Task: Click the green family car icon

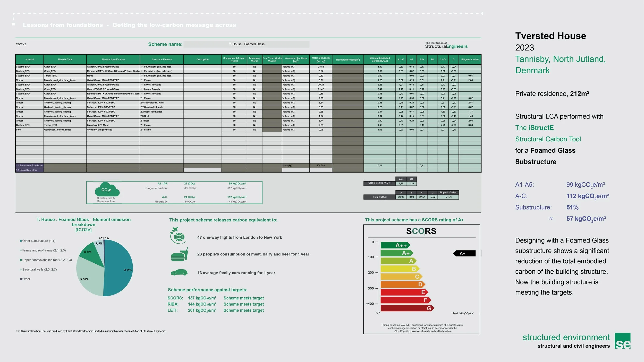Action: 179,272
